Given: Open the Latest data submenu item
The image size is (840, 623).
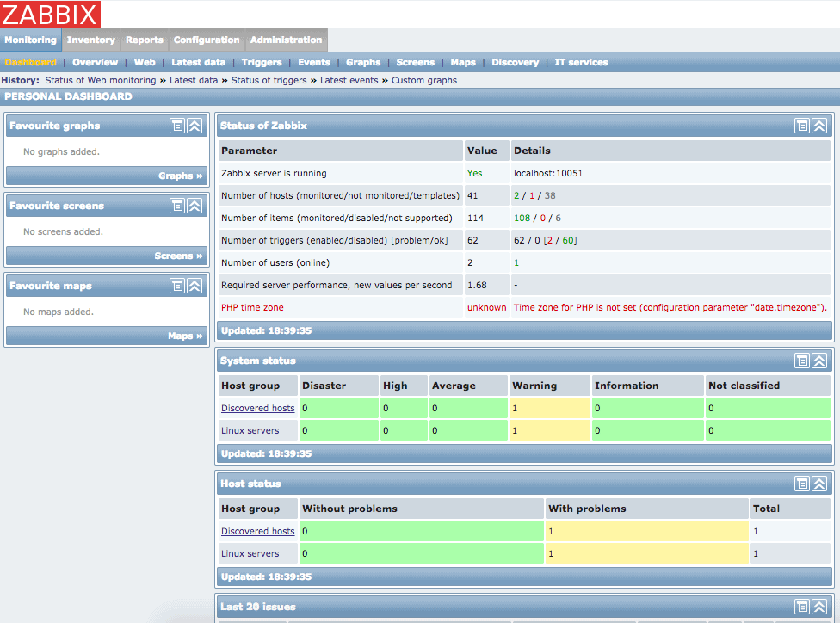Looking at the screenshot, I should (x=198, y=62).
